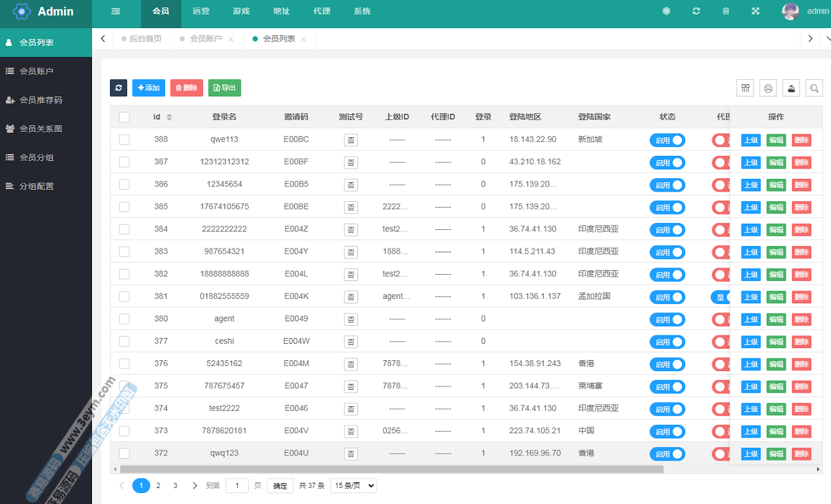Open the column filter icon above table
The width and height of the screenshot is (831, 504).
[745, 88]
